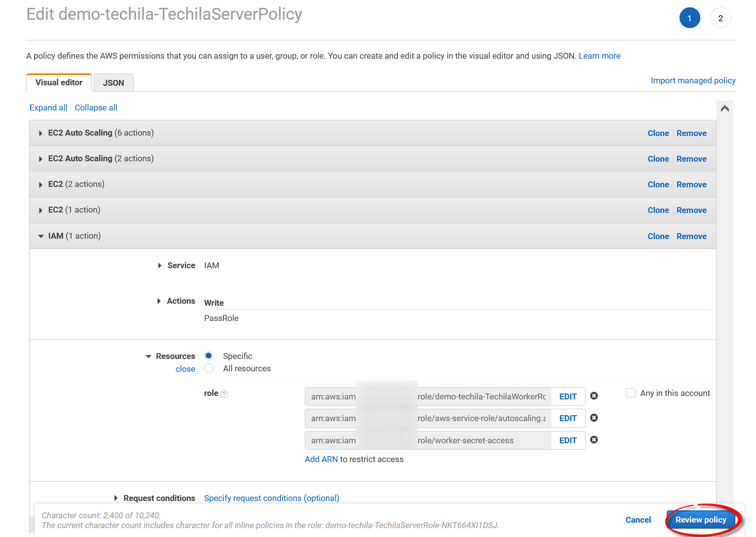Go to step 2 circle indicator
Image resolution: width=756 pixels, height=537 pixels.
pyautogui.click(x=720, y=18)
